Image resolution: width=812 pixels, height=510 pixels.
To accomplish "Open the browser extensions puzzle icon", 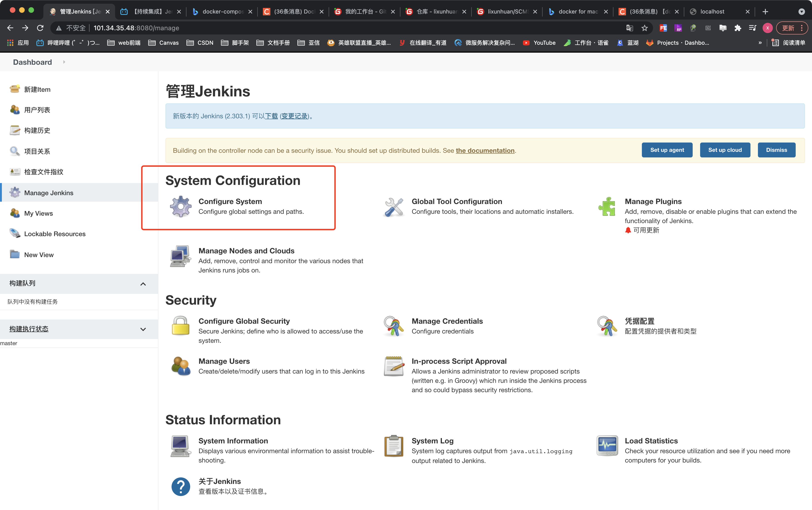I will coord(737,28).
